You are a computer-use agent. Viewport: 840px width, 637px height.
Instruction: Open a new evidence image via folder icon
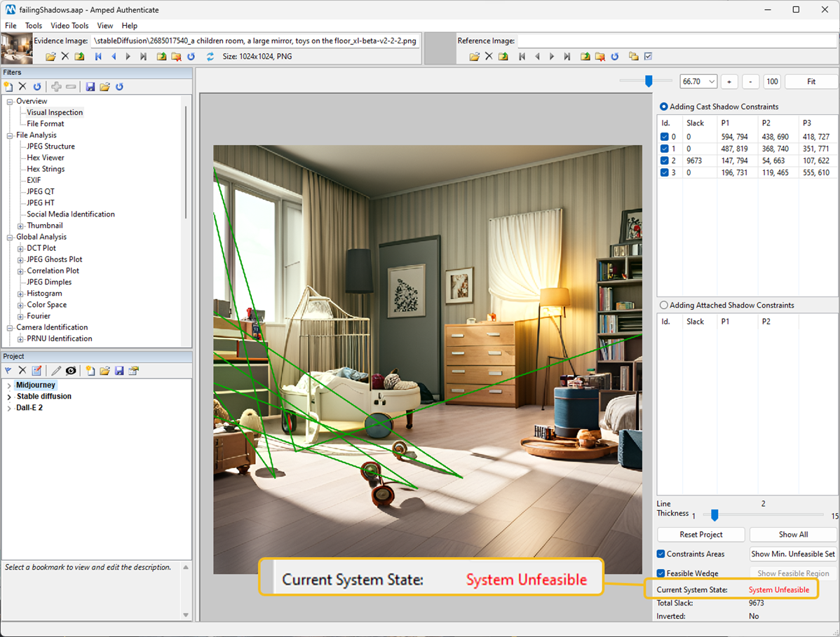50,56
